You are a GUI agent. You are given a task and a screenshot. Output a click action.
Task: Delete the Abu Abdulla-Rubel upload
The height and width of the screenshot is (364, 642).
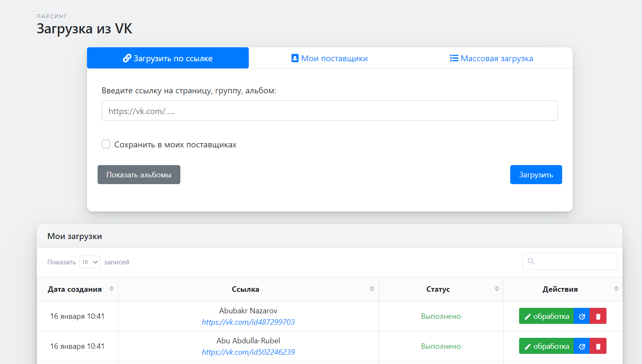tap(598, 346)
